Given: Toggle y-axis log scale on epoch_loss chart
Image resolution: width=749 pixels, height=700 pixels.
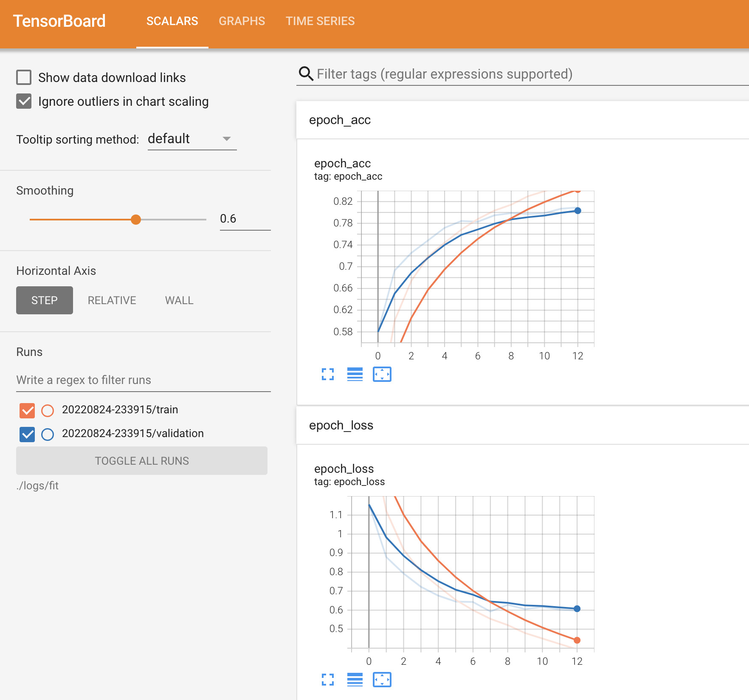Looking at the screenshot, I should (355, 680).
